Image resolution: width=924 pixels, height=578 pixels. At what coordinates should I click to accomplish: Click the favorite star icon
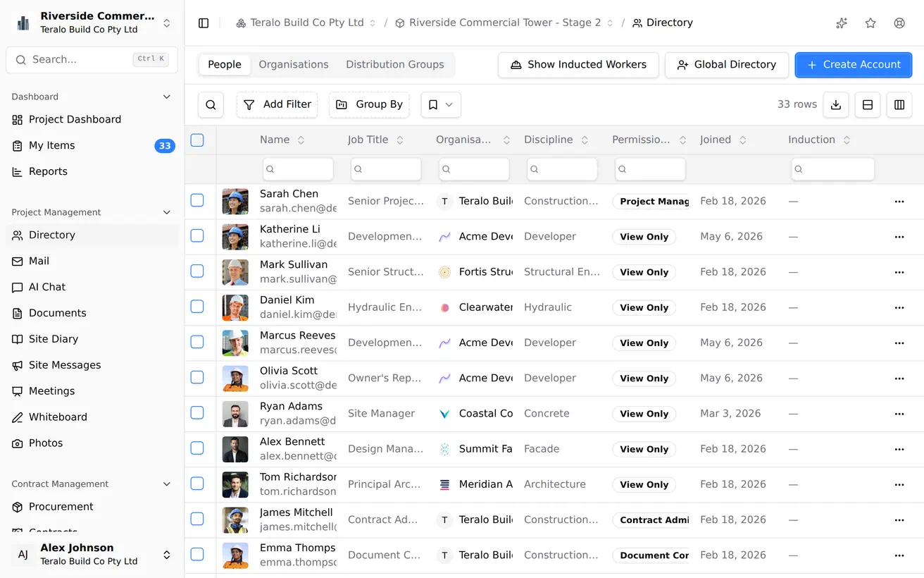[x=870, y=23]
